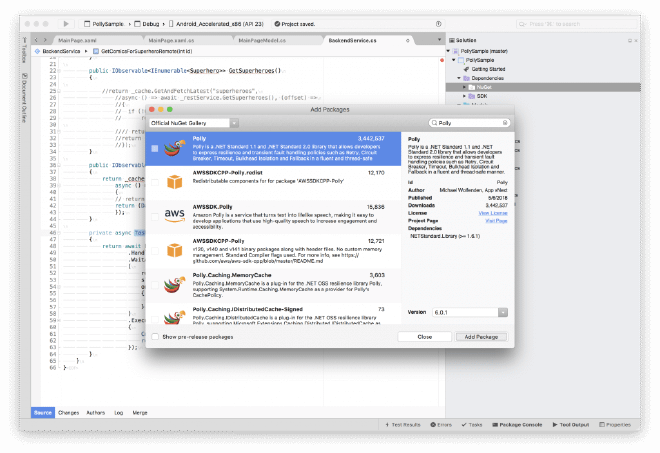Image resolution: width=660 pixels, height=453 pixels.
Task: Open the Android_Accelerated_x86 device selector
Action: [x=216, y=24]
